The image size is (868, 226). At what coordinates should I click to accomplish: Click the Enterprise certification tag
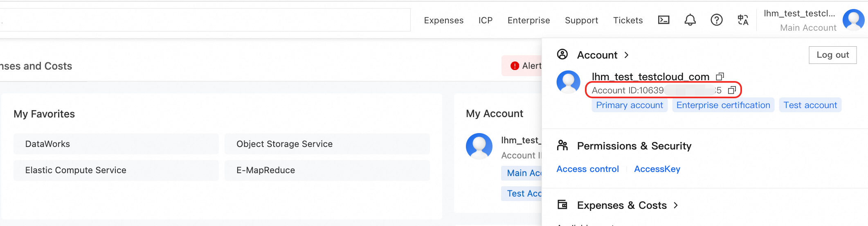coord(723,105)
